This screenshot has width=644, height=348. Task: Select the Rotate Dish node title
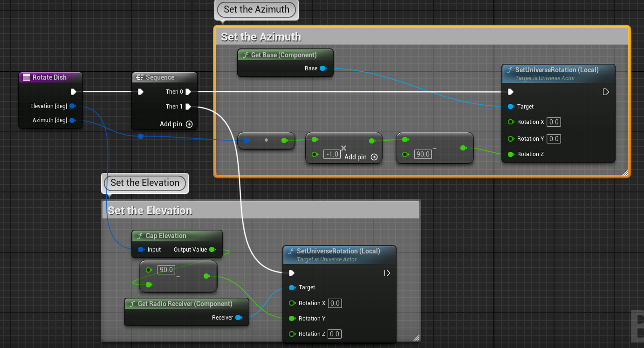50,77
